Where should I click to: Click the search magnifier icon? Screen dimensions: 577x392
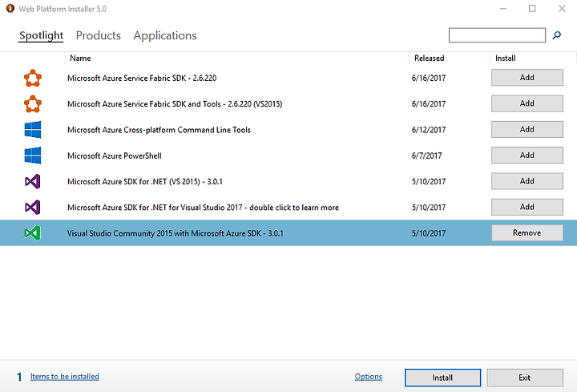pyautogui.click(x=557, y=35)
